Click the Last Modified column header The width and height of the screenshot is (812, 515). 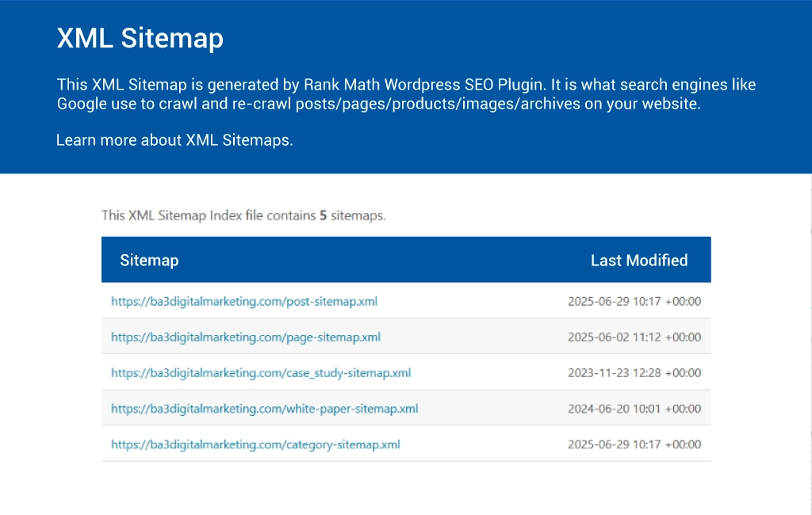coord(638,260)
